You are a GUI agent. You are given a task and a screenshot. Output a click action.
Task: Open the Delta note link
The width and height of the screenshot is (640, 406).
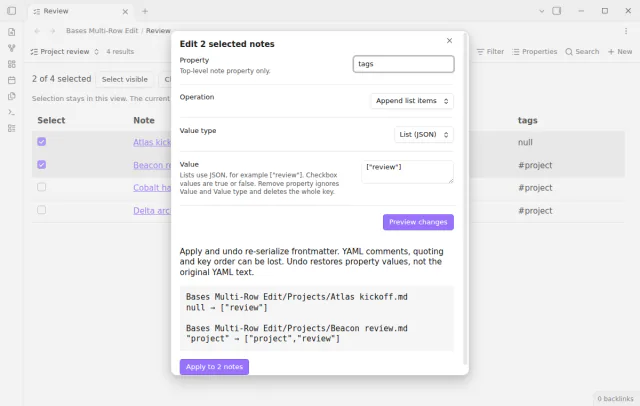point(152,211)
